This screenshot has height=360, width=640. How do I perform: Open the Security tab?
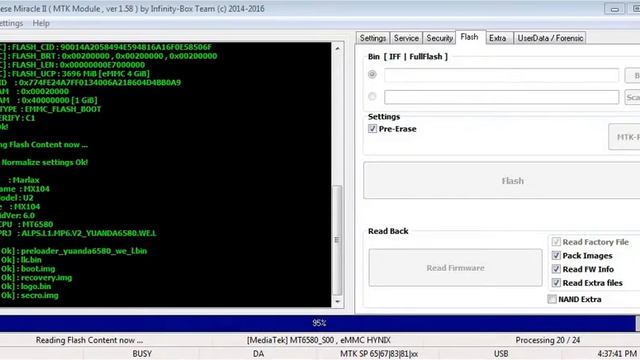coord(440,38)
